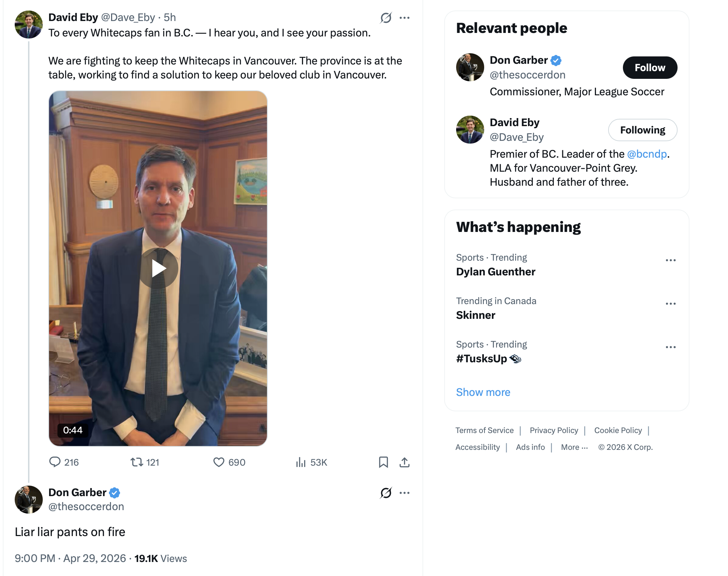Click the reply icon on David Eby's post

(x=55, y=462)
